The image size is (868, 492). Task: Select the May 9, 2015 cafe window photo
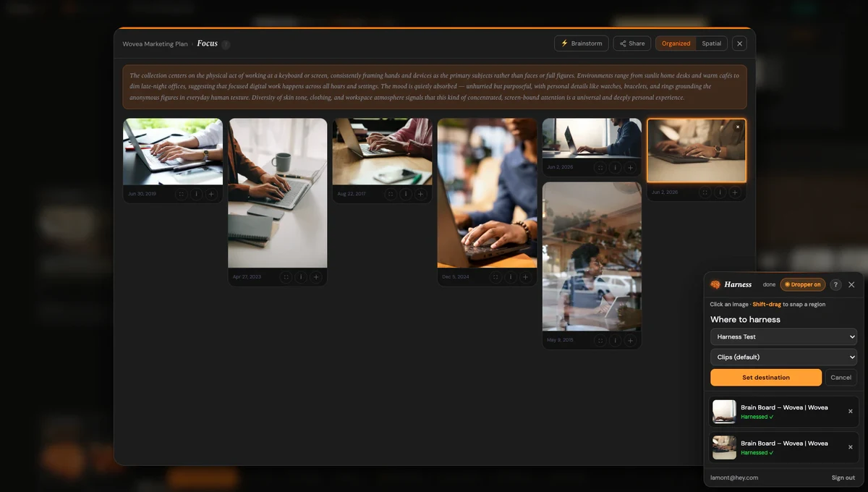[x=592, y=256]
